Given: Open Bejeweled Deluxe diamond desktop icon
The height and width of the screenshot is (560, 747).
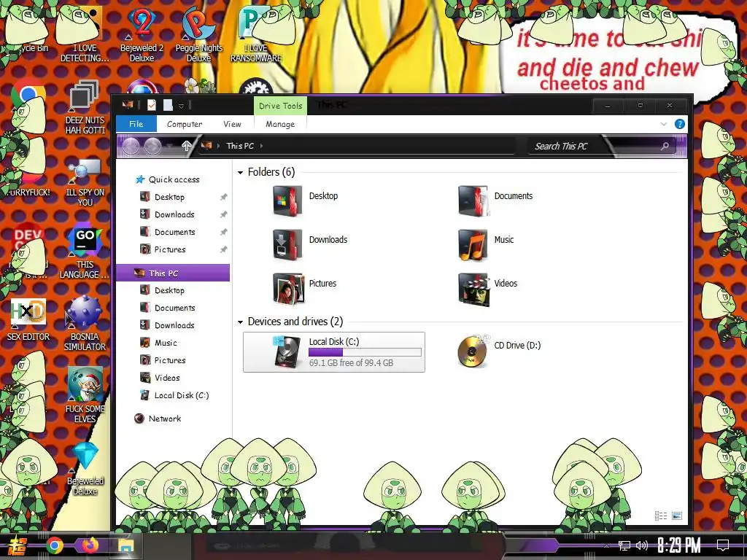Looking at the screenshot, I should [85, 469].
